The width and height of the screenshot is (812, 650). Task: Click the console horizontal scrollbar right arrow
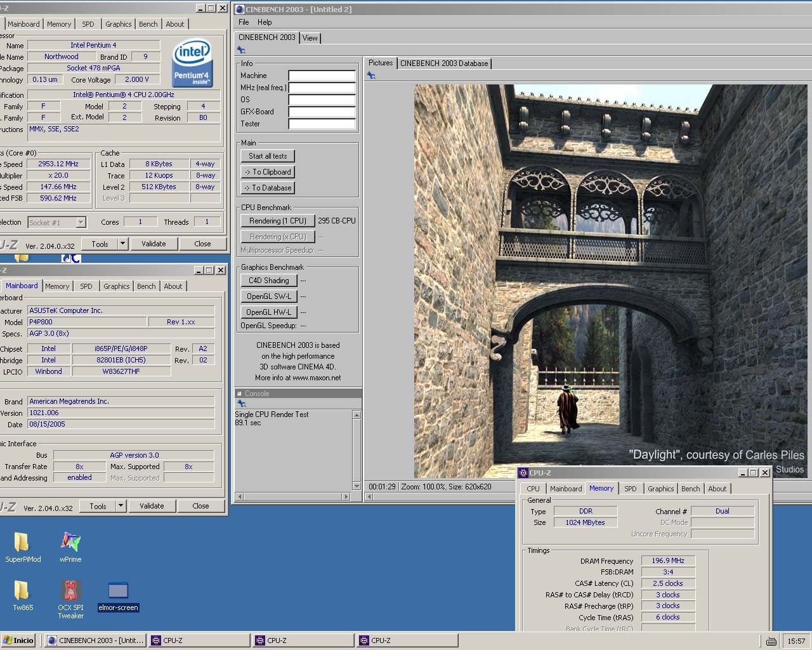click(346, 496)
